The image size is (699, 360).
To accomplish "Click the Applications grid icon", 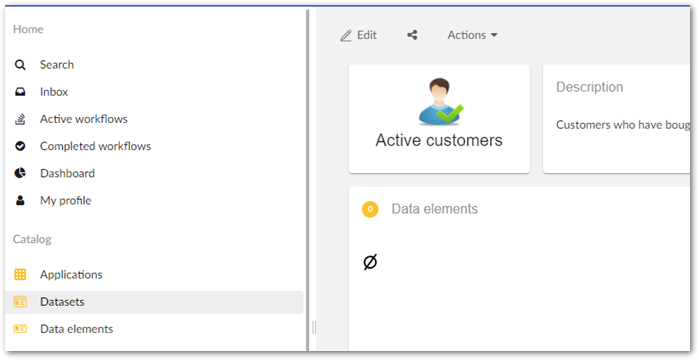I will 20,274.
